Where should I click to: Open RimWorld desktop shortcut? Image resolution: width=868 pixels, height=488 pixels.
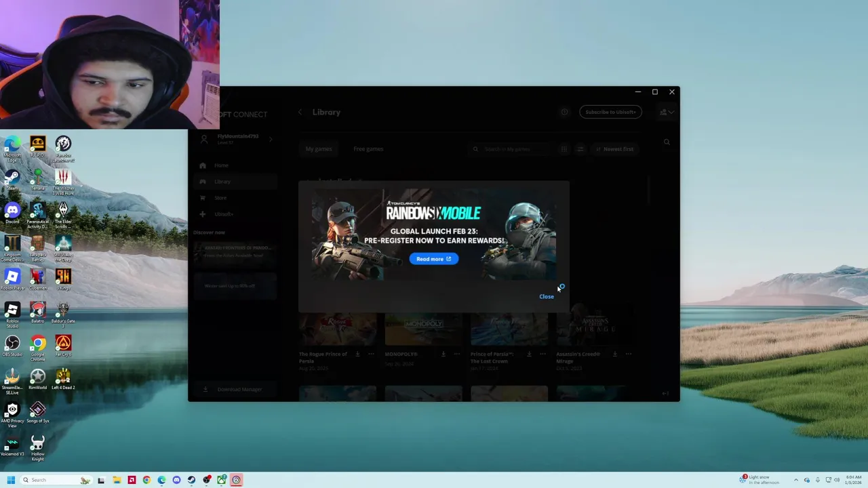(37, 380)
